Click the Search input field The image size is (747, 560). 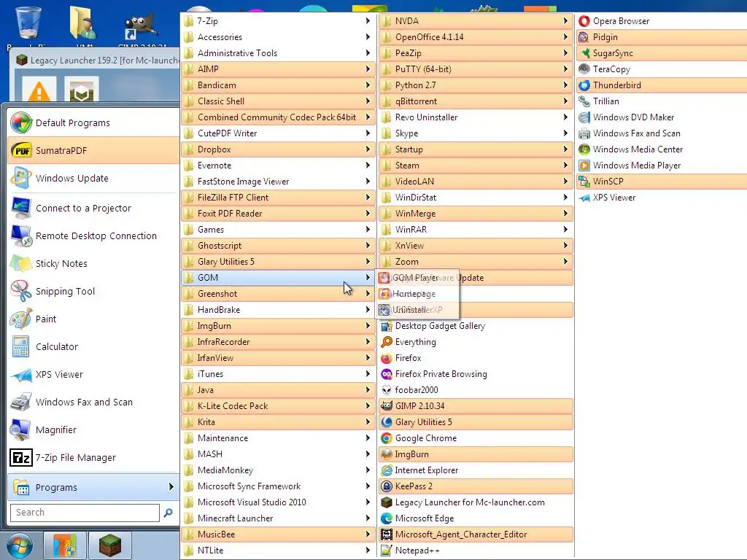(85, 513)
